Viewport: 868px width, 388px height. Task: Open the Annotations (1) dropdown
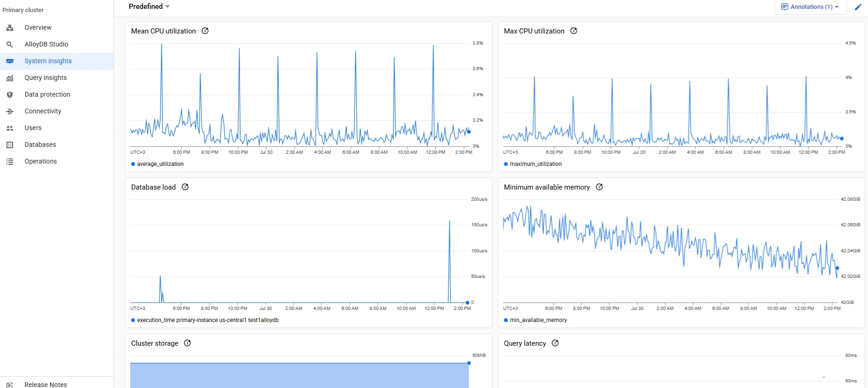point(810,7)
